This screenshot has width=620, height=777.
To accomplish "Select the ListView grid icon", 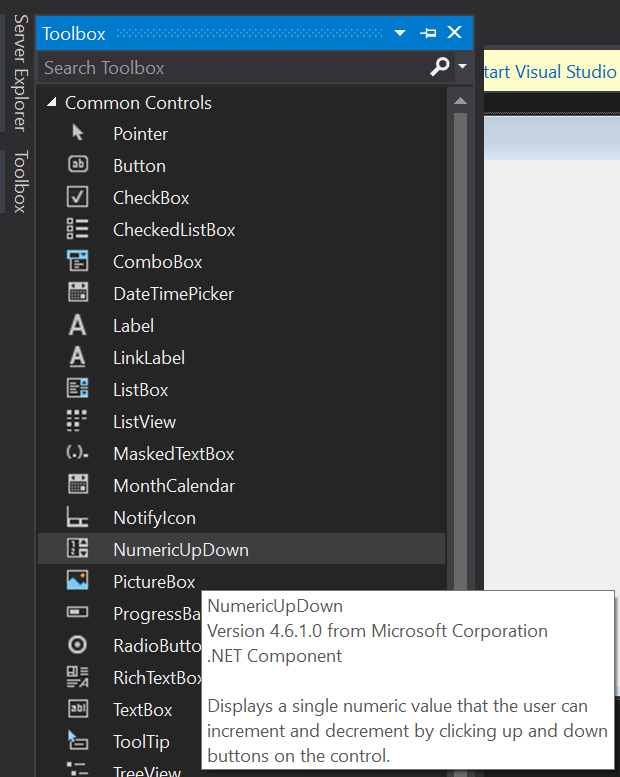I will point(77,420).
